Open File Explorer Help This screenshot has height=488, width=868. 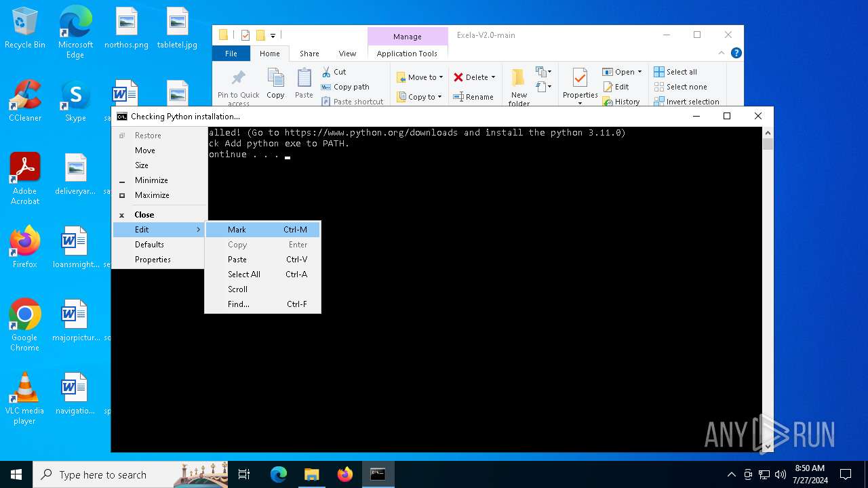click(736, 53)
